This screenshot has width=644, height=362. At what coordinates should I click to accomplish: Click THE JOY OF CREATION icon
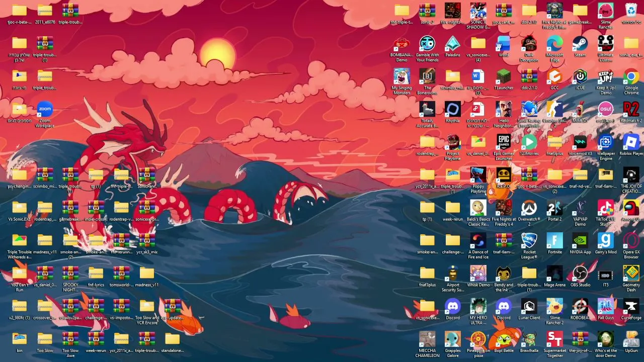pos(631,175)
